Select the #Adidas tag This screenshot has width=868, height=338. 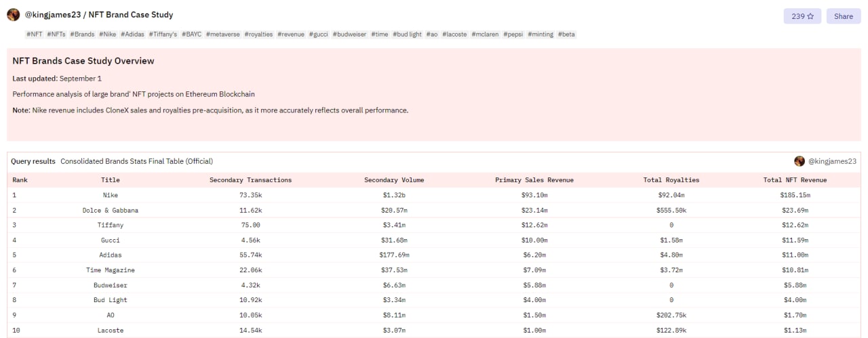pyautogui.click(x=133, y=34)
